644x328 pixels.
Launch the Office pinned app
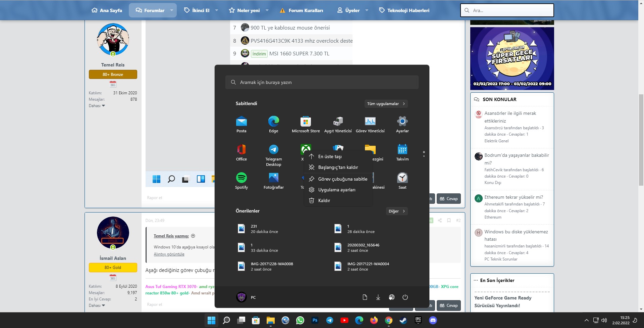[x=241, y=152]
